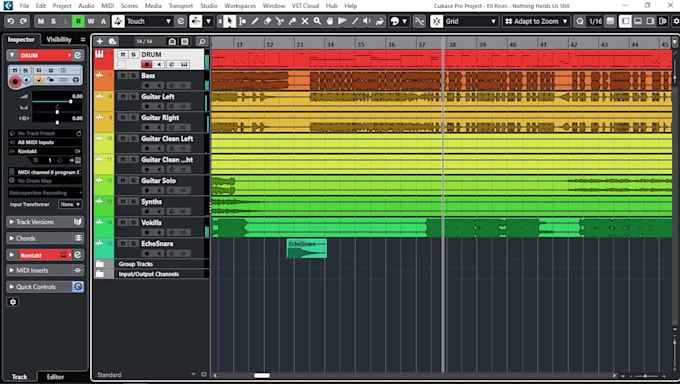Enable record on Guitar Left track
The image size is (680, 384).
point(147,106)
